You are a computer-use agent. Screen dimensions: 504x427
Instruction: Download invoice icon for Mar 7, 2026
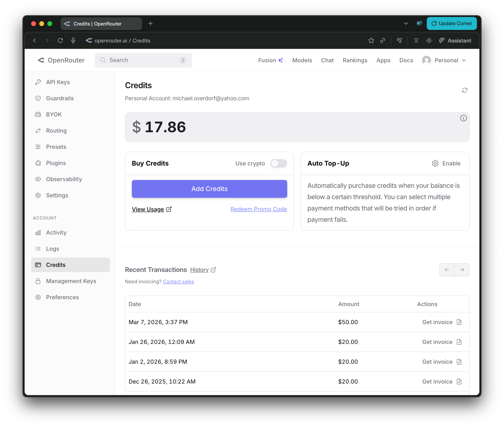[x=459, y=322]
